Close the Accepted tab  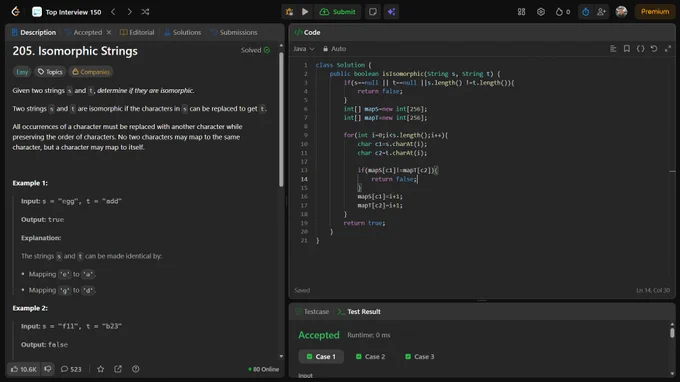point(109,33)
